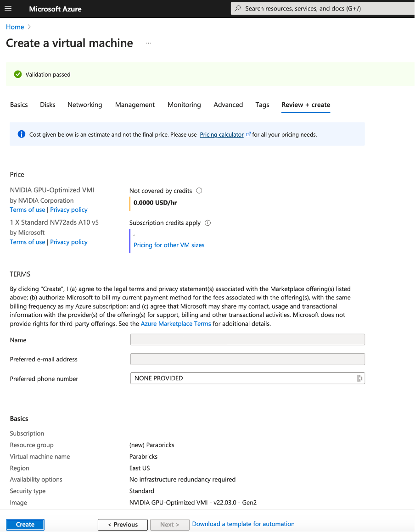Click the Create button
The image size is (415, 532).
pyautogui.click(x=25, y=525)
